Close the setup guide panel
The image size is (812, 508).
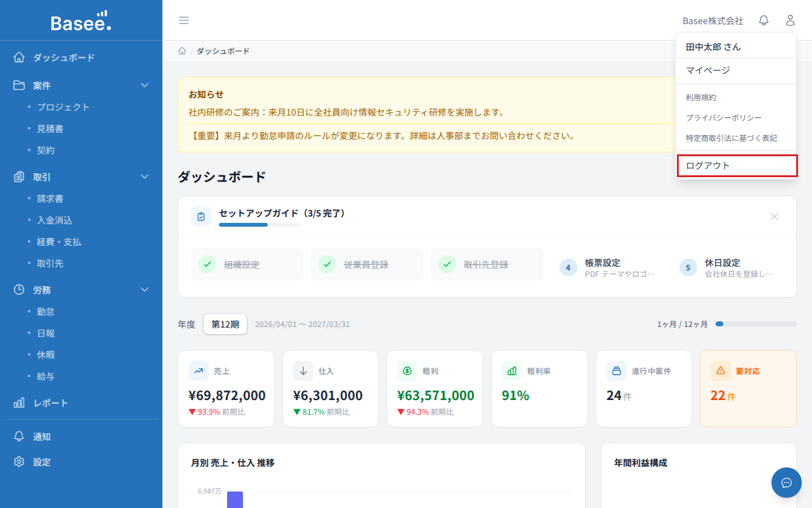click(x=775, y=217)
